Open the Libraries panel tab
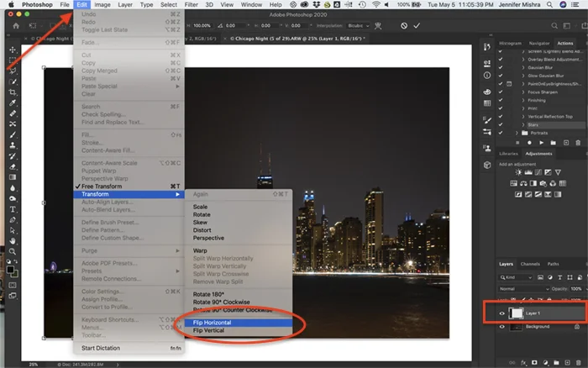 pos(509,154)
